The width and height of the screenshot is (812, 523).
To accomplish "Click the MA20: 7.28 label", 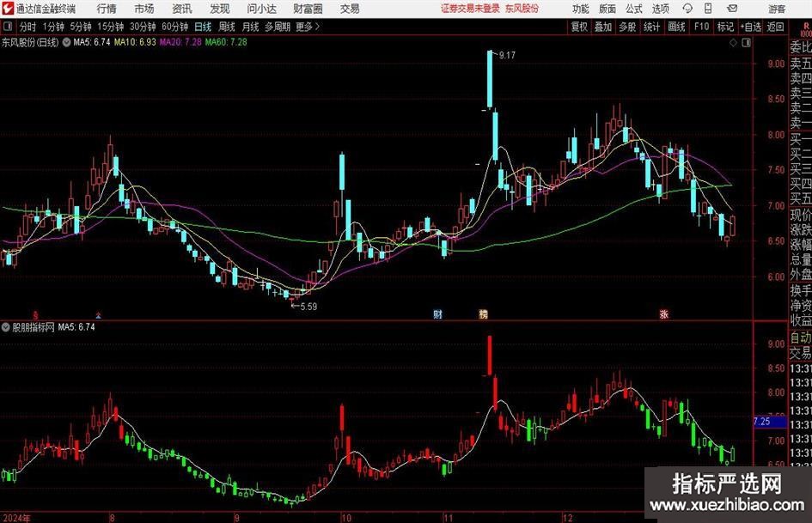I will click(180, 42).
